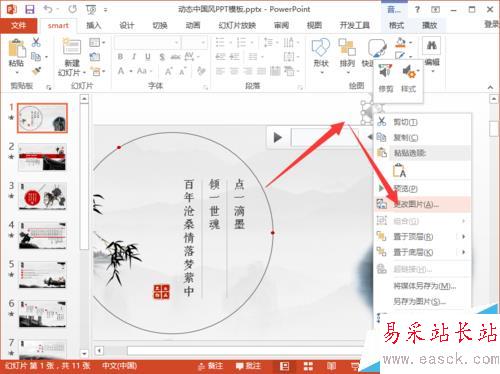Select the Cut scissors icon in ribbon
500x374 pixels.
click(36, 42)
